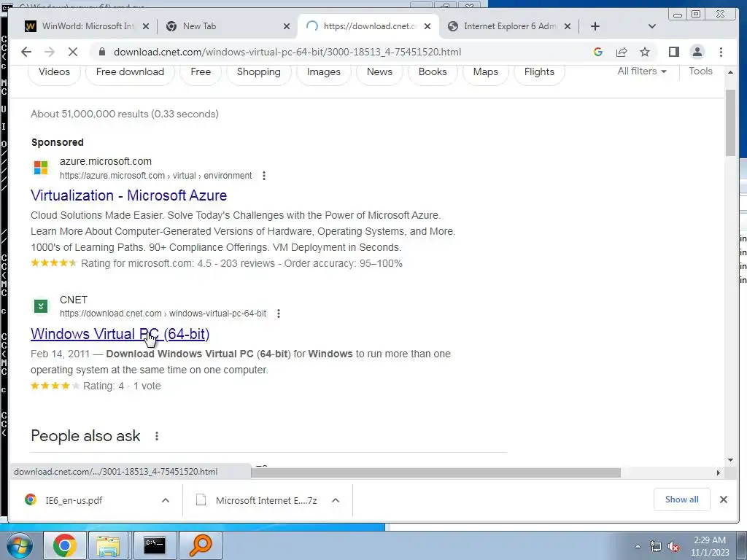This screenshot has width=747, height=560.
Task: Open options for the azure.microsoft.com result
Action: click(x=264, y=176)
